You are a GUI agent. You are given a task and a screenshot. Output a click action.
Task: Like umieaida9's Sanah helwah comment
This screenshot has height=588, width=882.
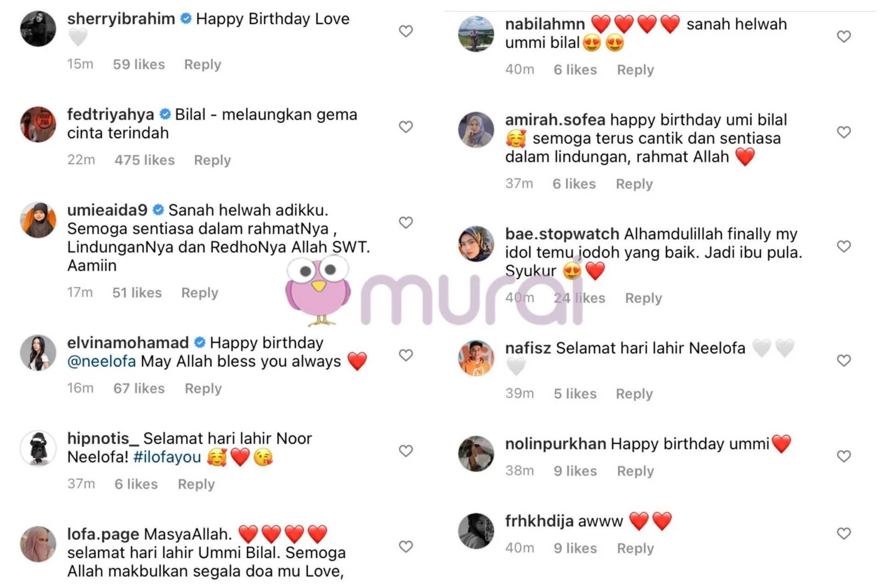[x=406, y=223]
